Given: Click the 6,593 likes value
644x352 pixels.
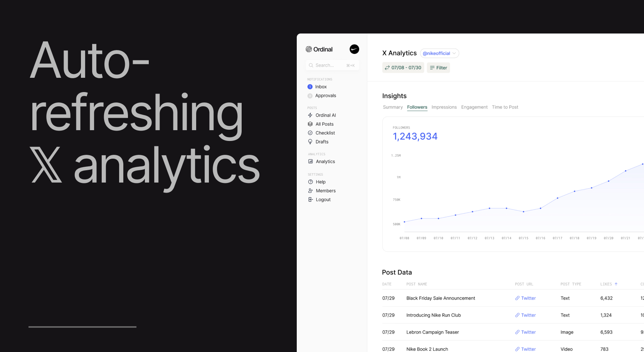Looking at the screenshot, I should (606, 332).
